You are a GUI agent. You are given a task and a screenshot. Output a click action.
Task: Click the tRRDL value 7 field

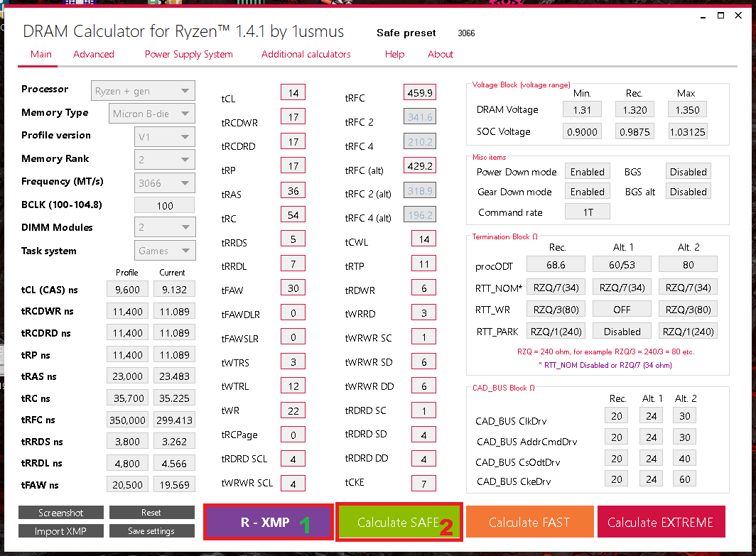tap(293, 264)
